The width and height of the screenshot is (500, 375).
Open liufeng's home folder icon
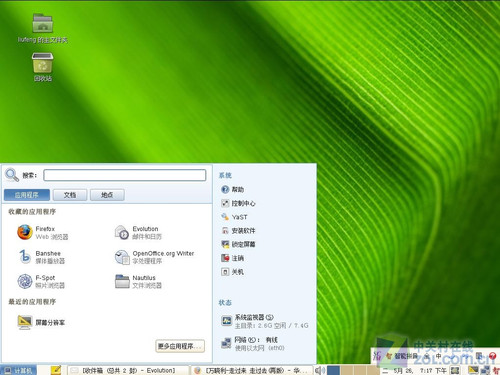pyautogui.click(x=42, y=28)
